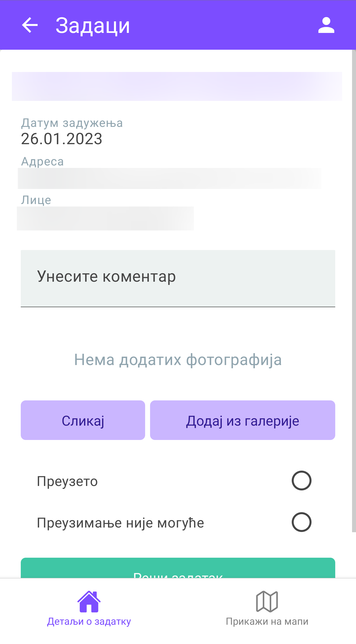356x644 pixels.
Task: Open the user profile icon
Action: (x=326, y=25)
